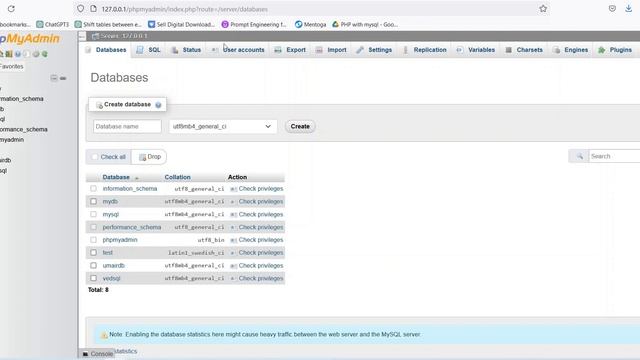Image resolution: width=640 pixels, height=360 pixels.
Task: Open the Import tab
Action: [x=331, y=50]
